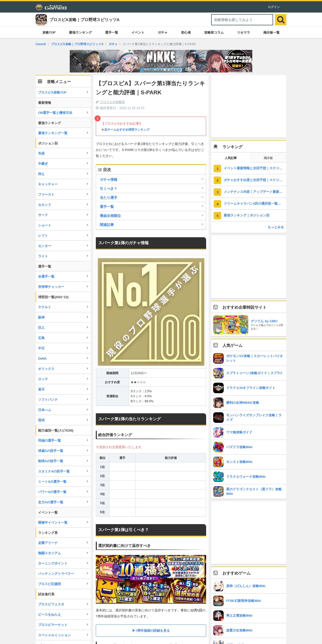Click the pencil icon beside プロスピA攻略班
The width and height of the screenshot is (322, 644).
point(97,102)
